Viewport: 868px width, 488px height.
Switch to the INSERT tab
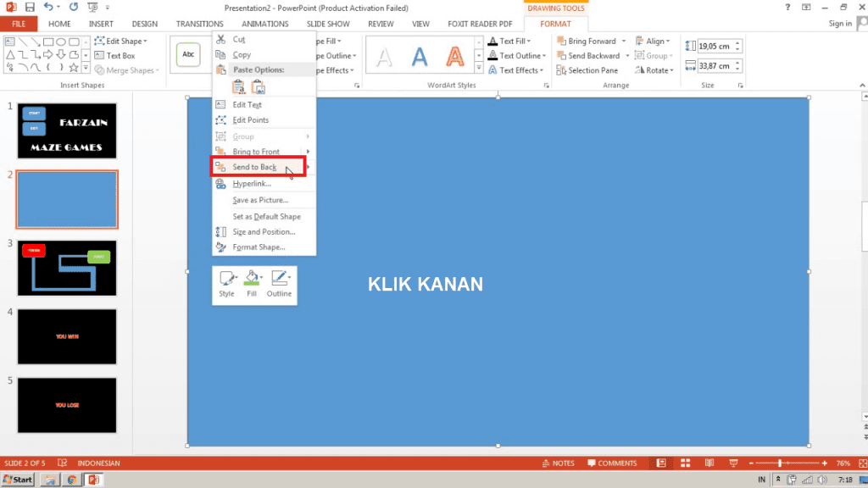[101, 24]
